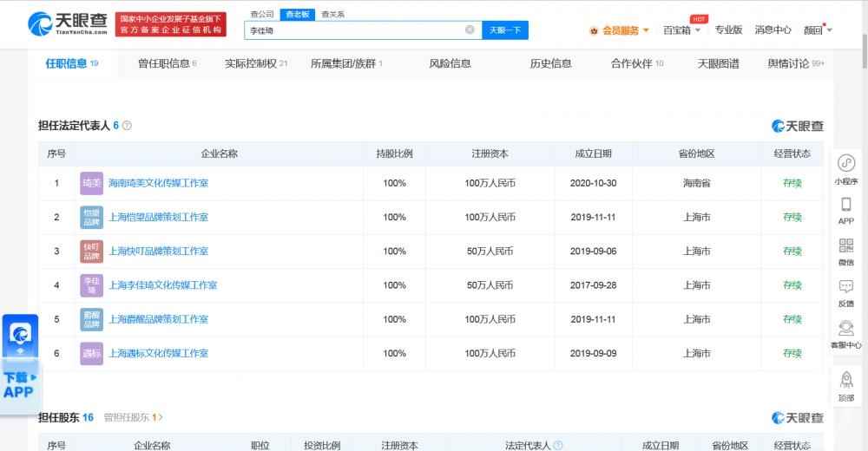Click the 恺望品牌 company logo thumbnail
868x451 pixels.
tap(91, 217)
